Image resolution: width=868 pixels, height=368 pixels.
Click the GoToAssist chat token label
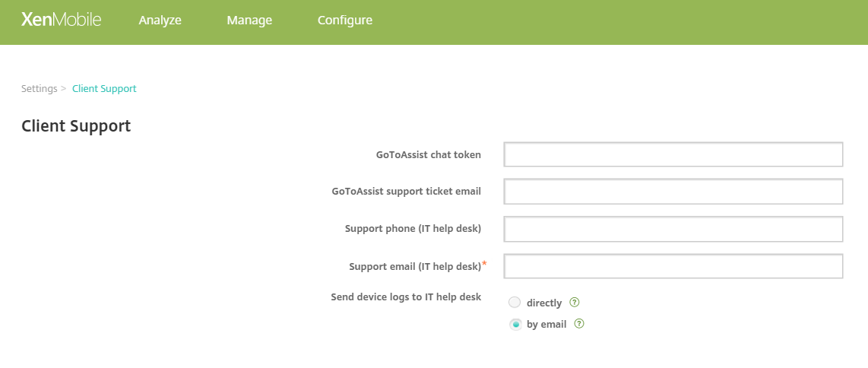428,155
